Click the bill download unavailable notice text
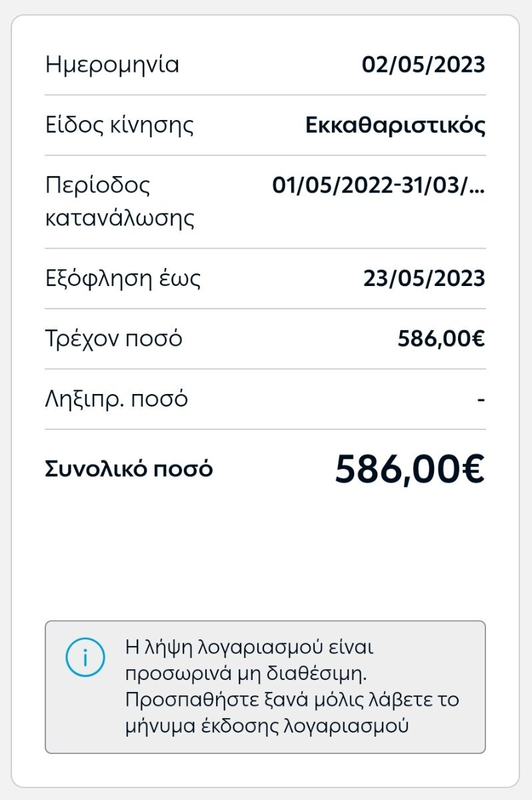532x800 pixels. [x=292, y=687]
